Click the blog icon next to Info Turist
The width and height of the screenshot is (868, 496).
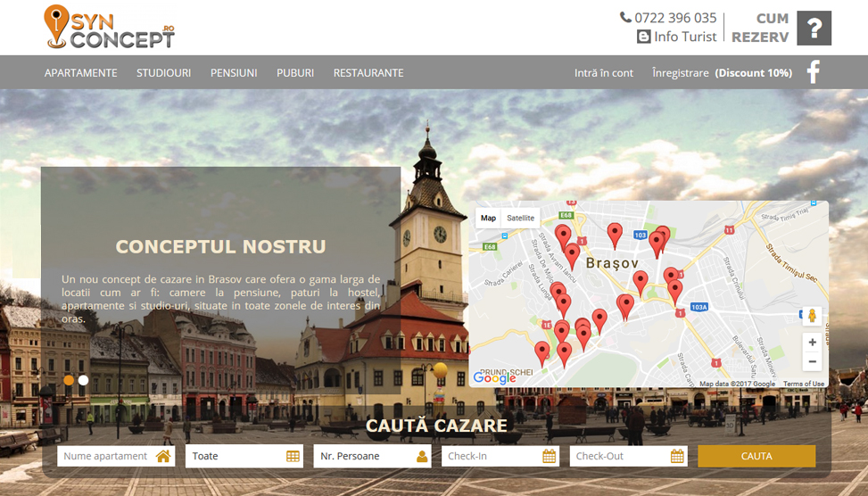point(643,37)
